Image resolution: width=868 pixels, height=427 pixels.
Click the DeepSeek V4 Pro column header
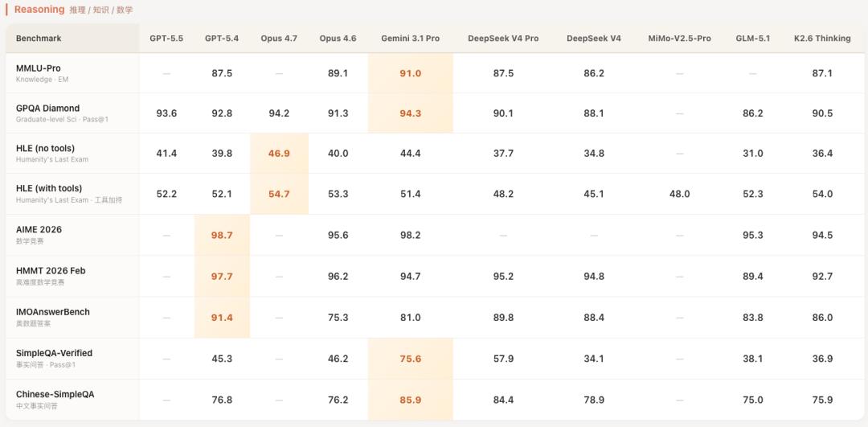coord(503,39)
